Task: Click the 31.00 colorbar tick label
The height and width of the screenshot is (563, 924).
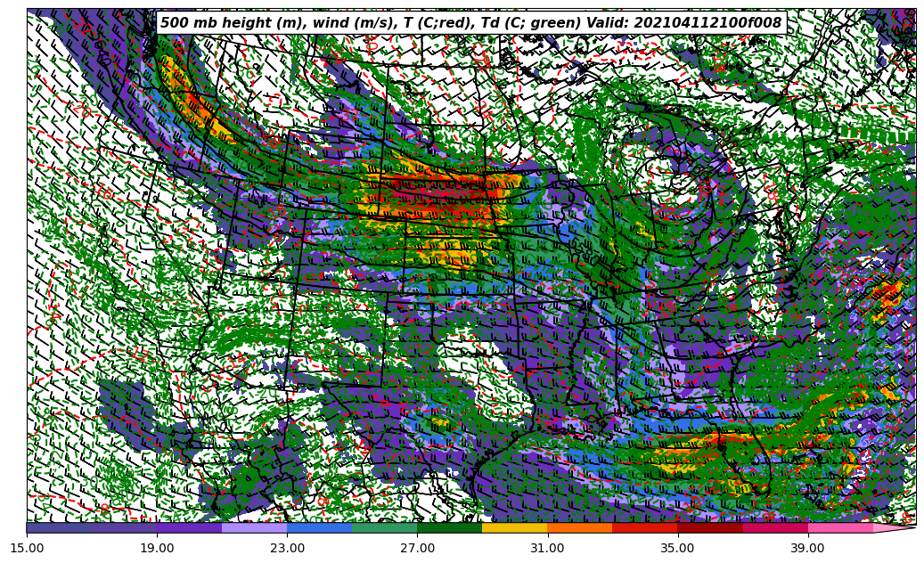Action: pyautogui.click(x=547, y=549)
